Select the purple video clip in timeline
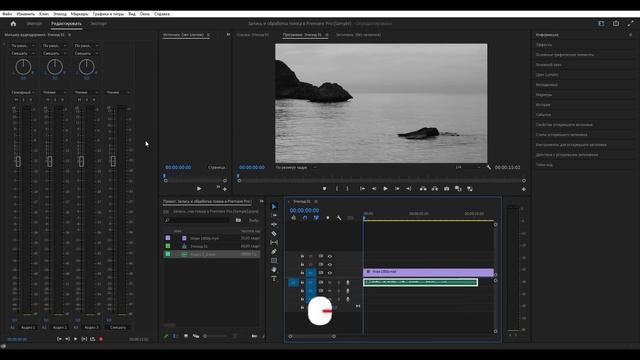640x360 pixels. click(x=428, y=271)
